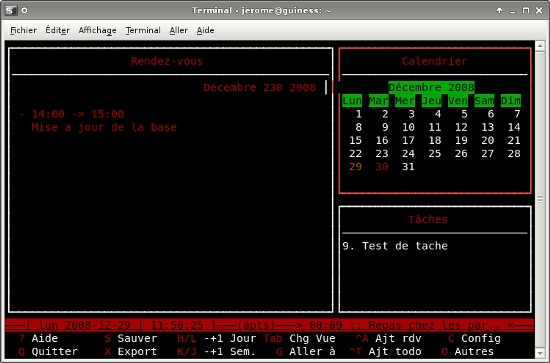Open the Affichage menu
550x363 pixels.
tap(97, 31)
